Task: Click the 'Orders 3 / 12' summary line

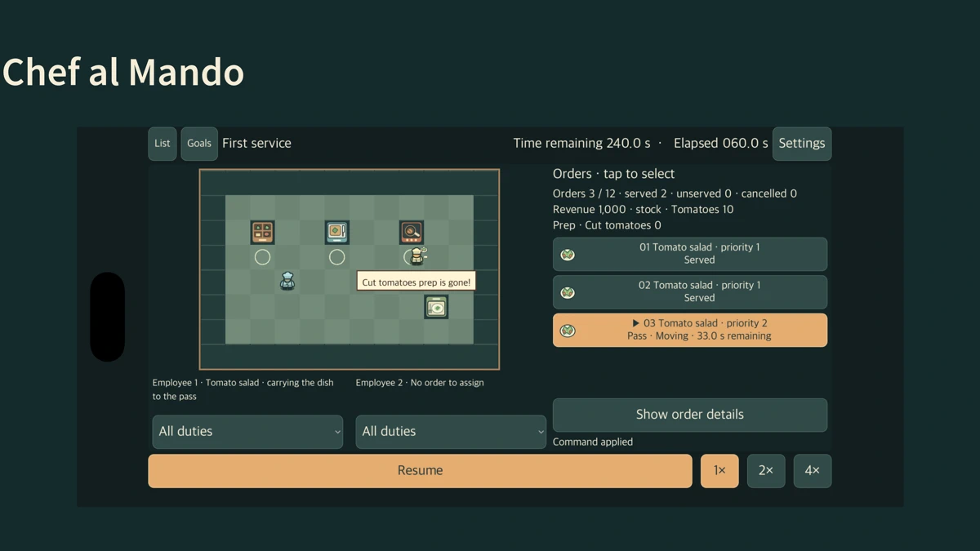Action: 675,193
